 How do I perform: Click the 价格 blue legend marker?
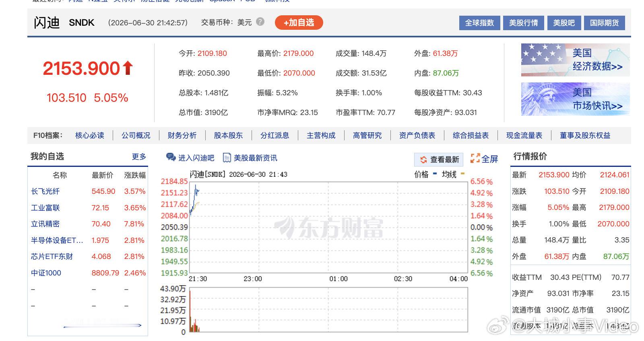tap(435, 174)
